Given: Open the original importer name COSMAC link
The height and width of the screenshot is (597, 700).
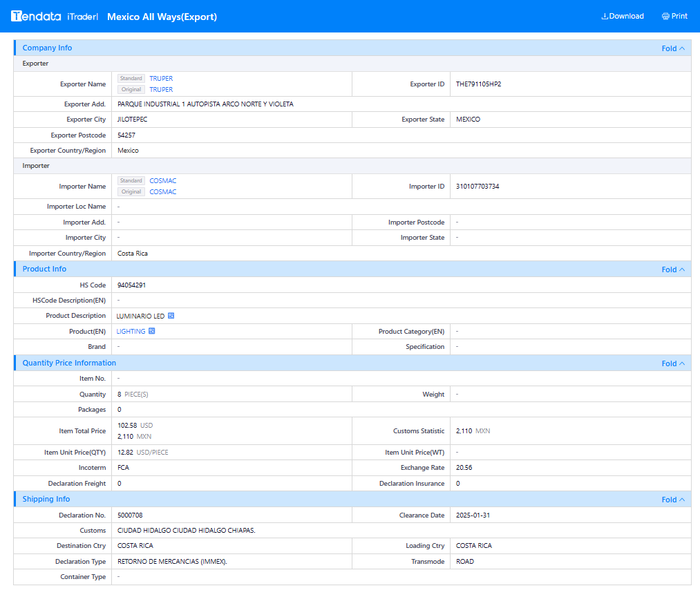Looking at the screenshot, I should click(x=163, y=192).
